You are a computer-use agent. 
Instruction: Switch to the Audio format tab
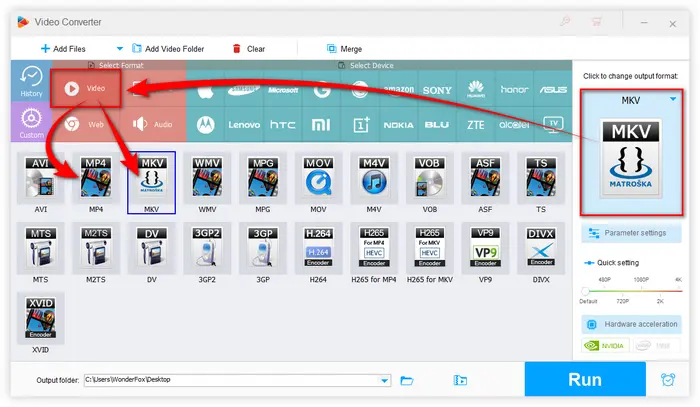pyautogui.click(x=153, y=124)
